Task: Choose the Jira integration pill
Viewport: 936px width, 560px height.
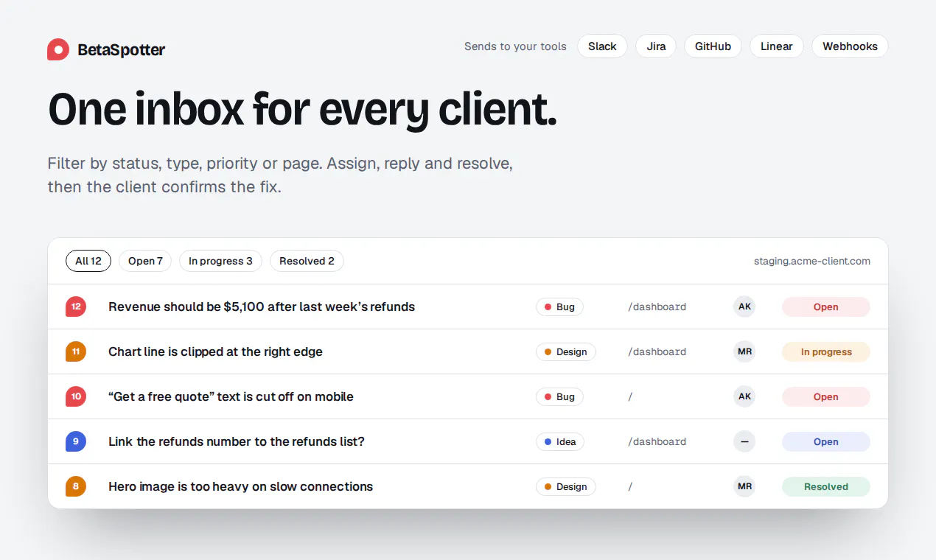Action: (656, 46)
